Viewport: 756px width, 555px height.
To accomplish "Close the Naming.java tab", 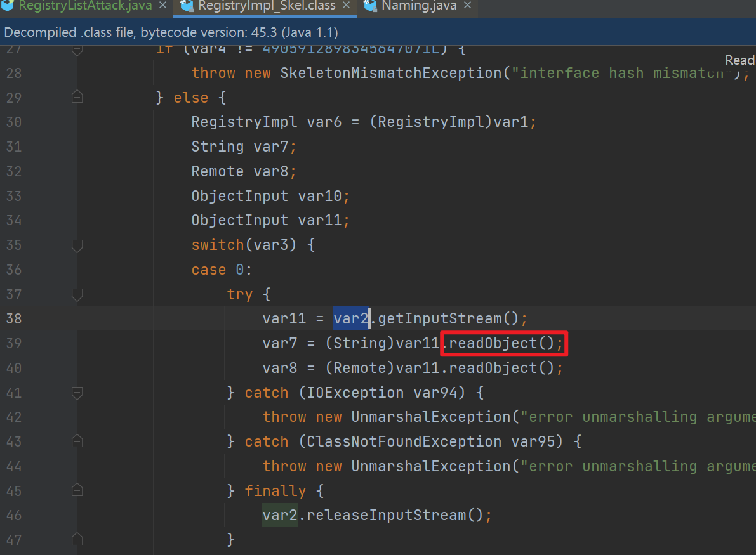I will pyautogui.click(x=468, y=6).
